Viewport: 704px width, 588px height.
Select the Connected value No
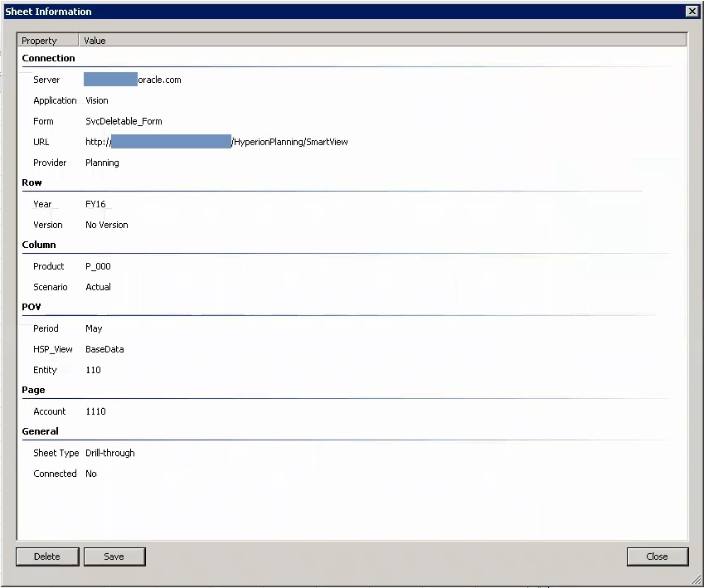(x=90, y=474)
